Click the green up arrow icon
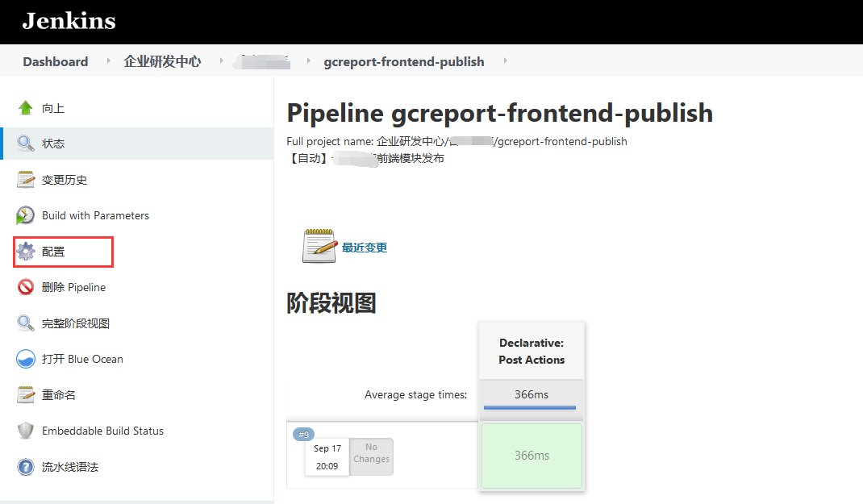863x504 pixels. pyautogui.click(x=25, y=108)
